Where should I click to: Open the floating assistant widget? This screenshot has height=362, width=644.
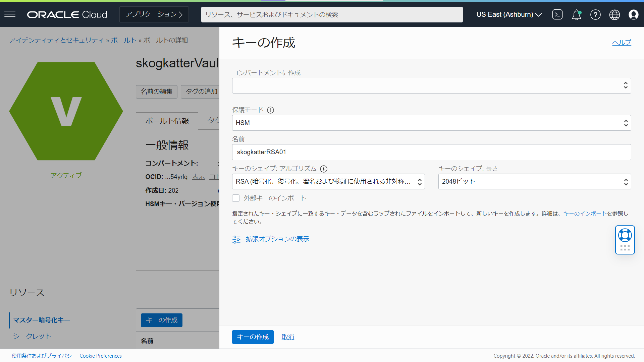click(x=625, y=240)
